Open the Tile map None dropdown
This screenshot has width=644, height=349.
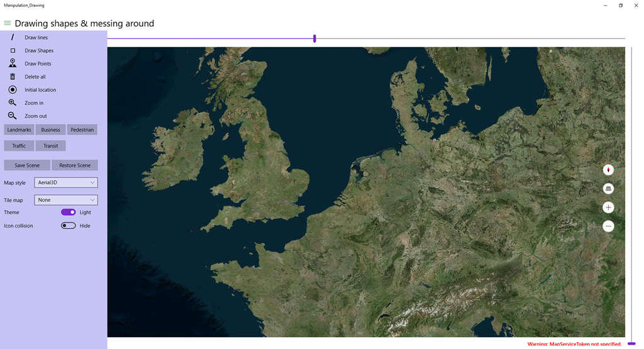point(65,200)
